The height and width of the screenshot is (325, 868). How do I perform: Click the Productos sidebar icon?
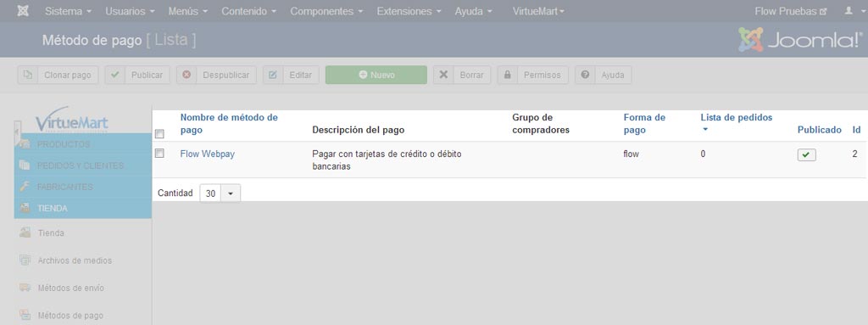point(25,144)
